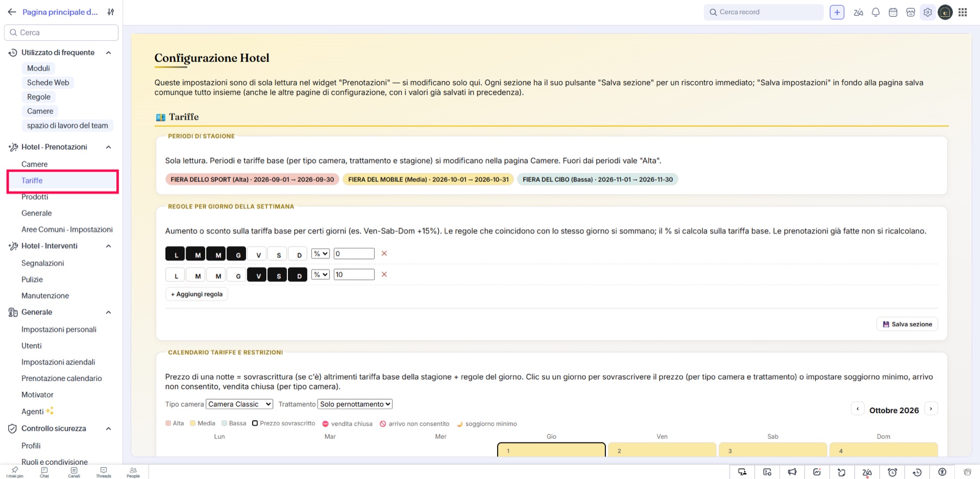
Task: Open Impostazioni aziendali in the sidebar
Action: point(58,362)
